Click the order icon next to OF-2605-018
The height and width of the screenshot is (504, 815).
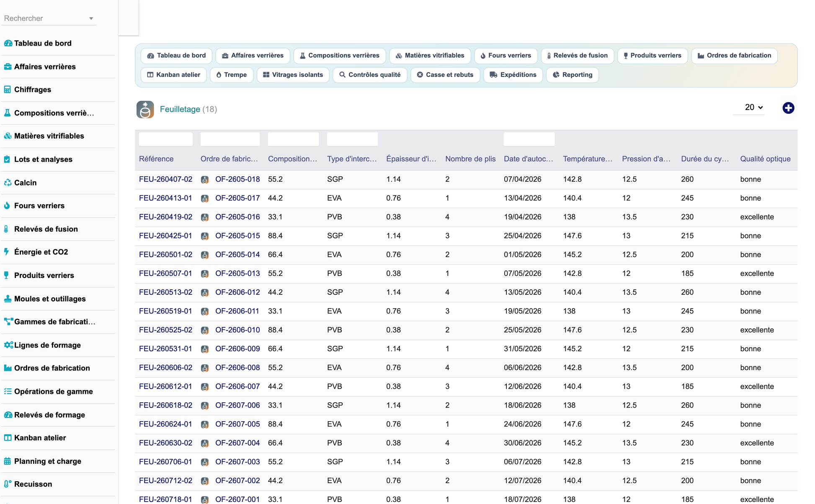click(x=205, y=180)
